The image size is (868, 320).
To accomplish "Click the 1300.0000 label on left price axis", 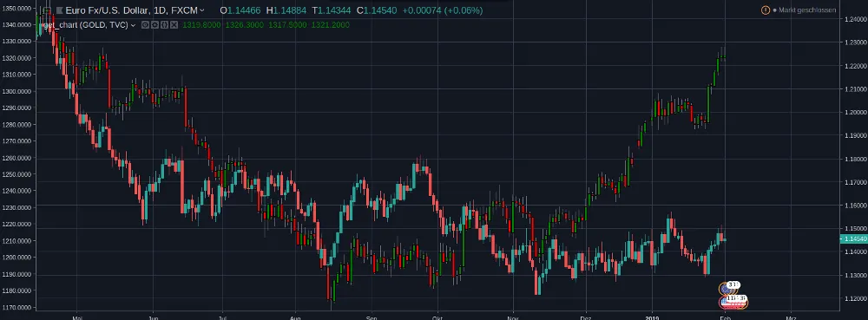I will click(x=16, y=91).
